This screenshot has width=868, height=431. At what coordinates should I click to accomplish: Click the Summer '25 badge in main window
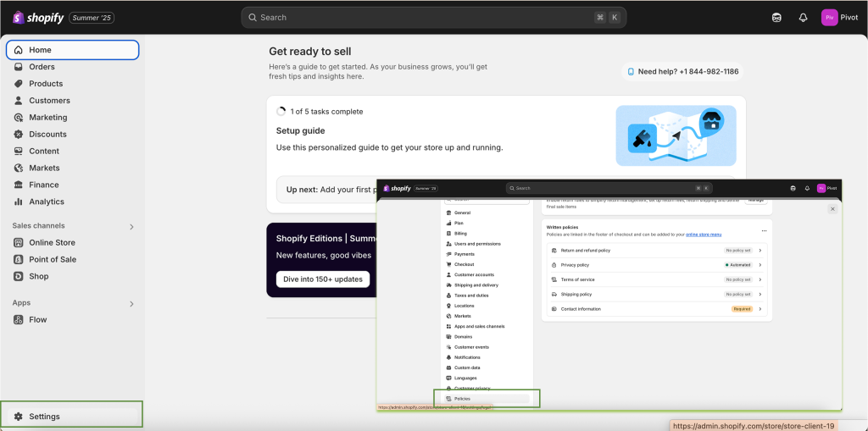[x=92, y=18]
